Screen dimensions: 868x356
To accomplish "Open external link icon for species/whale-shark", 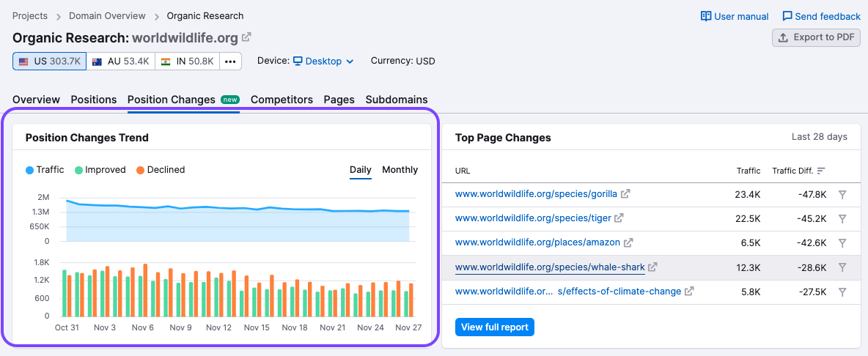I will coord(652,267).
